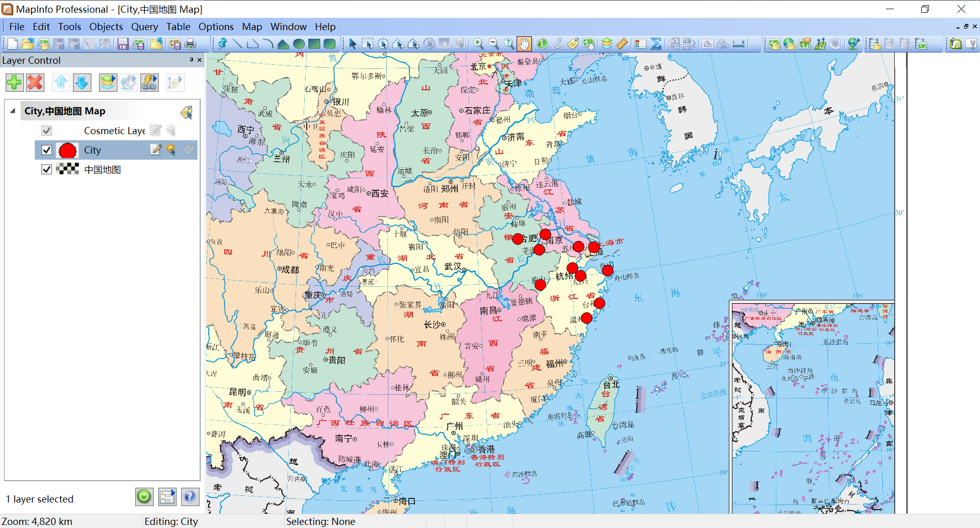The height and width of the screenshot is (528, 980).
Task: Pick the Rectangle drawing tool
Action: tap(314, 44)
